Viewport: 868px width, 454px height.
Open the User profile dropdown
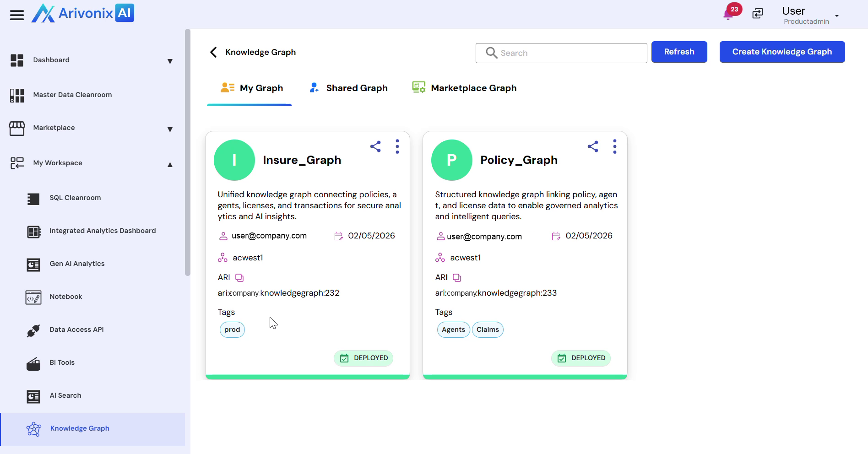point(836,16)
